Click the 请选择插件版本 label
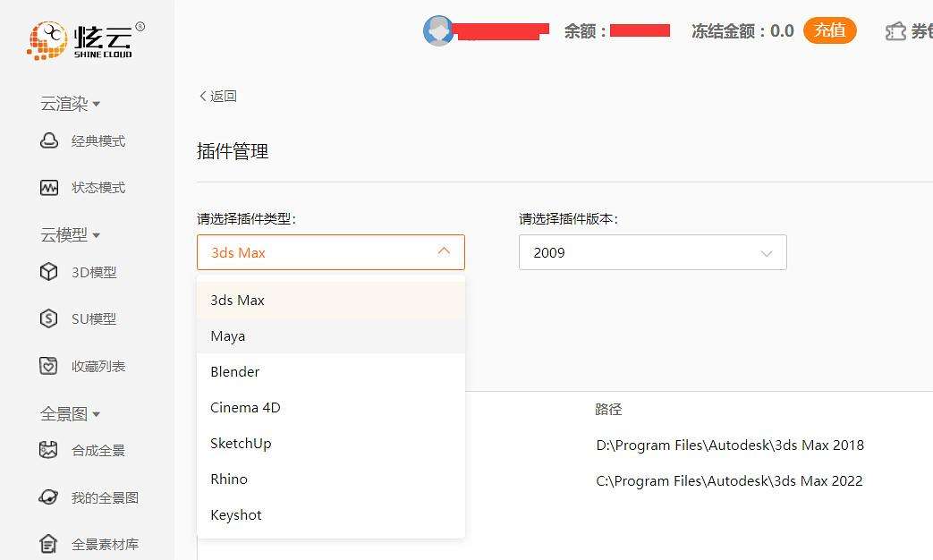 (568, 219)
